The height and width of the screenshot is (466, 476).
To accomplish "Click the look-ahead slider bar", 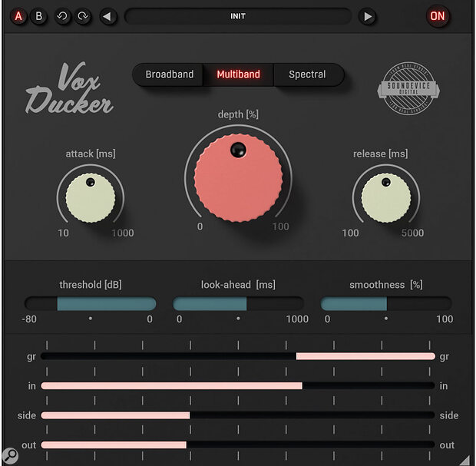I will 238,303.
